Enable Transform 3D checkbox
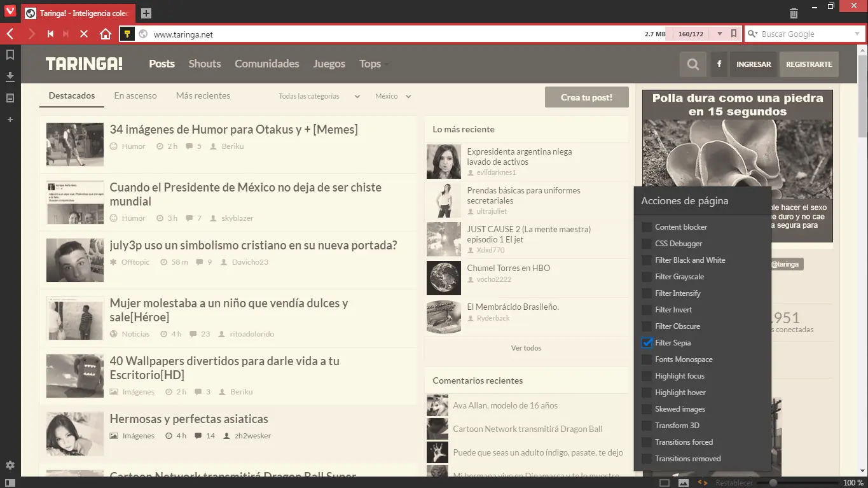This screenshot has height=488, width=868. click(647, 426)
